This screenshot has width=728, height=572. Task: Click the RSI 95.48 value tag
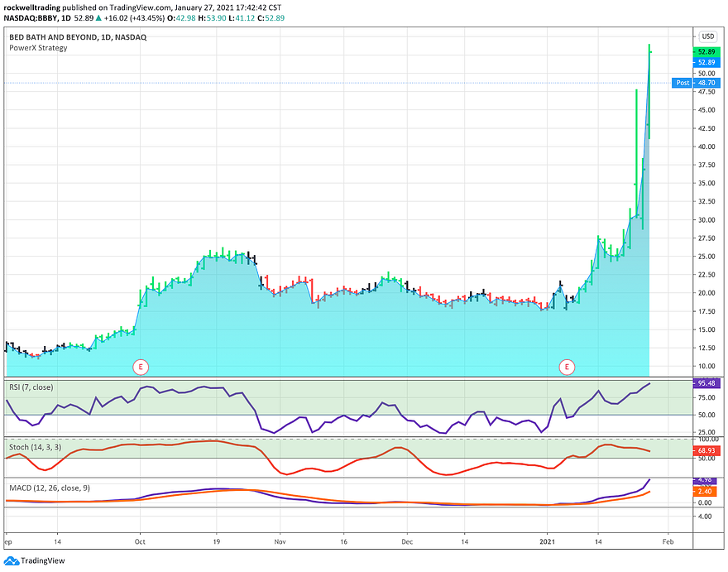pos(706,383)
